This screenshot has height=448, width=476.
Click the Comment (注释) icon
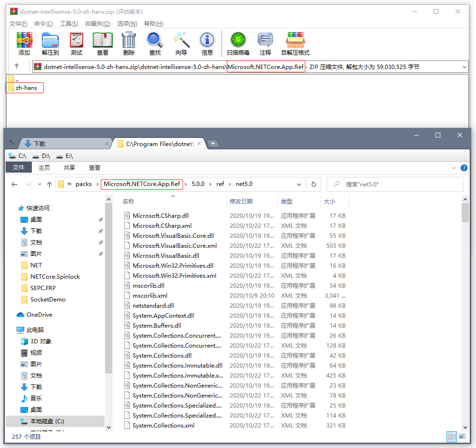tap(265, 43)
